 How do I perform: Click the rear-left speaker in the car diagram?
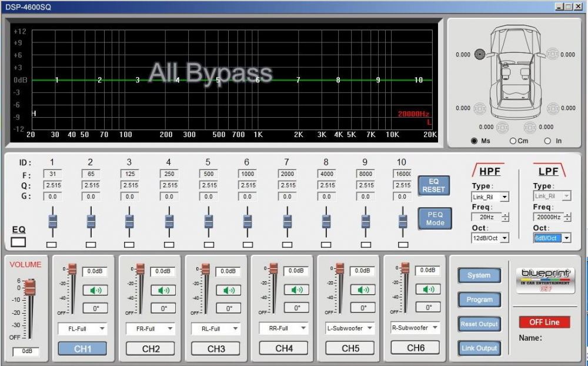(479, 108)
